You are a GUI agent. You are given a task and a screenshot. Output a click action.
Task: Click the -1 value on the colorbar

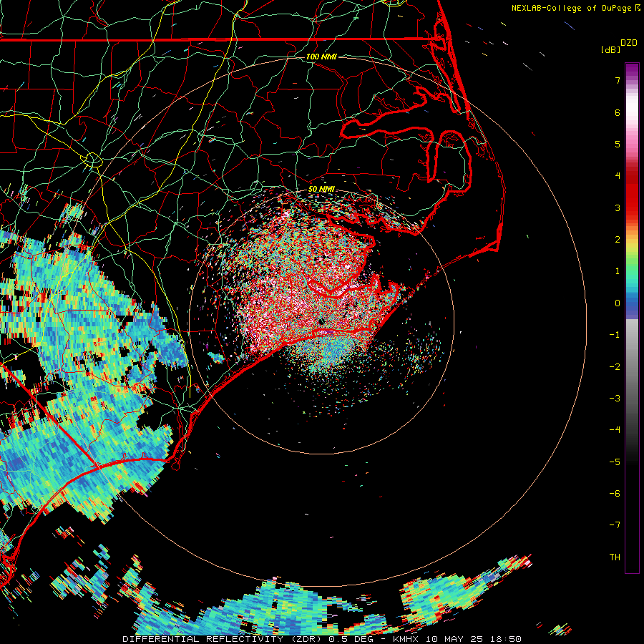(x=615, y=335)
